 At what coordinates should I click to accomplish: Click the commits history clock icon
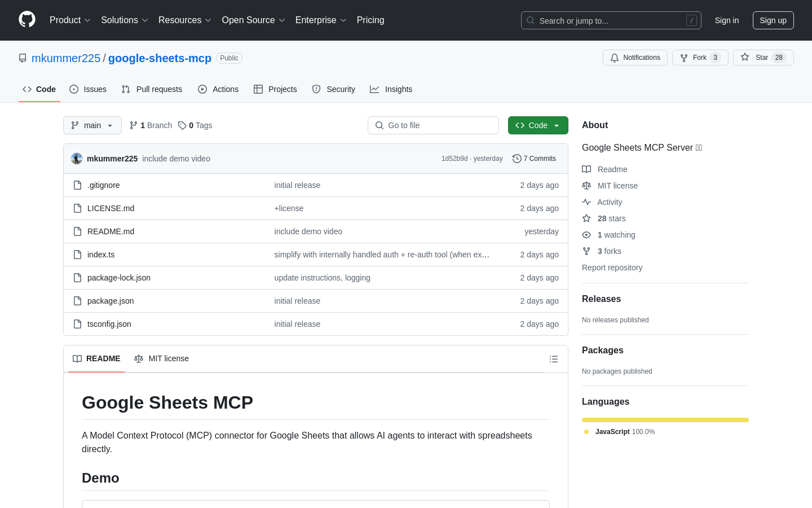pyautogui.click(x=517, y=159)
